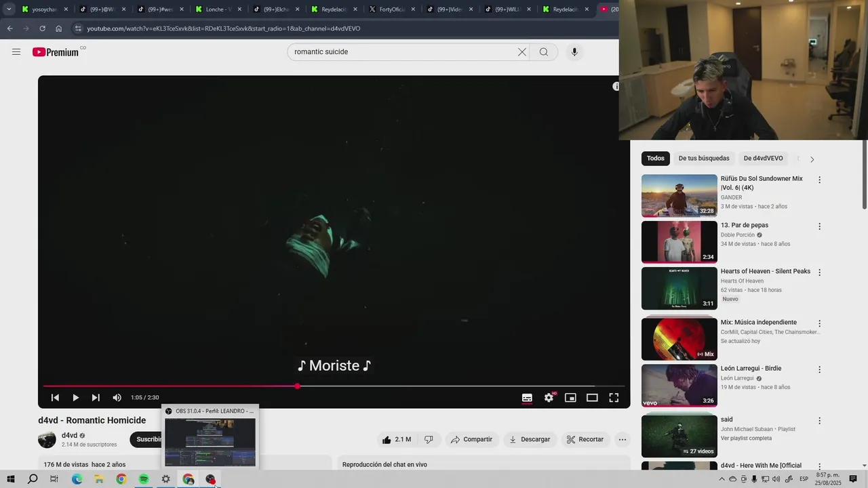Switch to miniplayer mode
Viewport: 868px width, 488px height.
click(x=570, y=398)
